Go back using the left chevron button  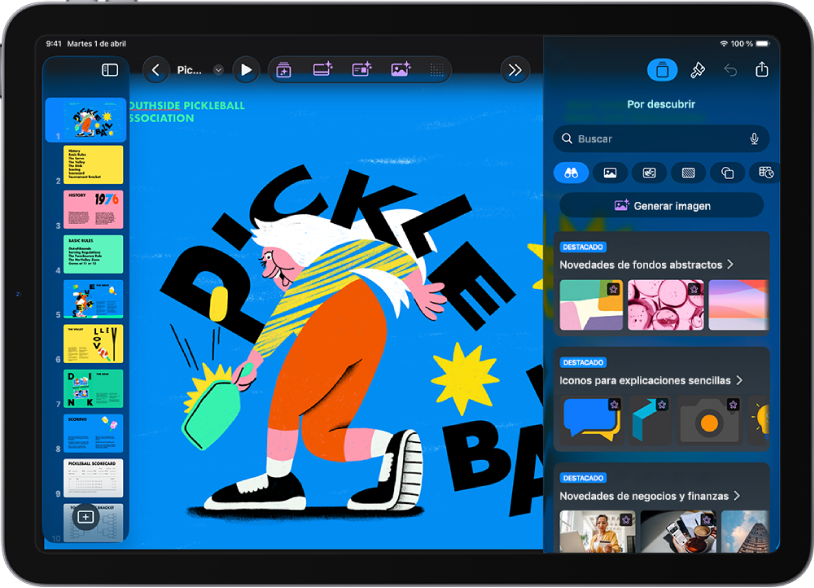point(156,70)
